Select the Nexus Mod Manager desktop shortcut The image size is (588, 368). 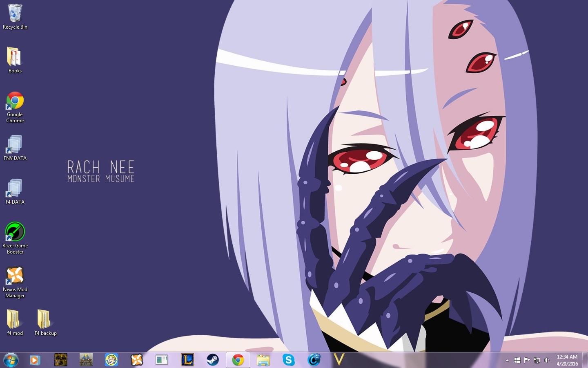(x=15, y=282)
